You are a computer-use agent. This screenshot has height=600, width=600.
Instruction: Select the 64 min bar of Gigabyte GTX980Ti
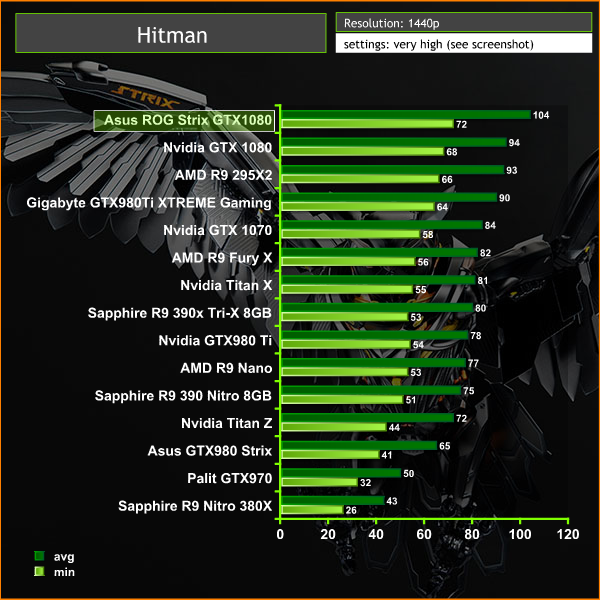(x=358, y=207)
